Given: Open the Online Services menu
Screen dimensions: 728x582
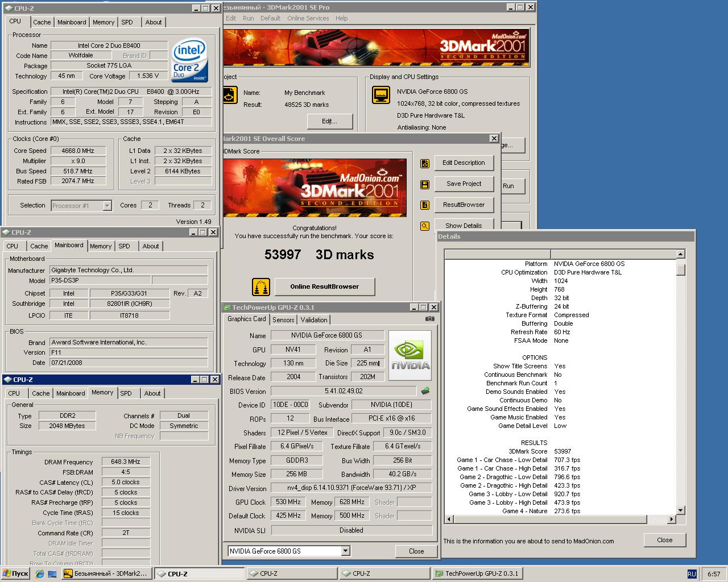Looking at the screenshot, I should click(x=308, y=18).
